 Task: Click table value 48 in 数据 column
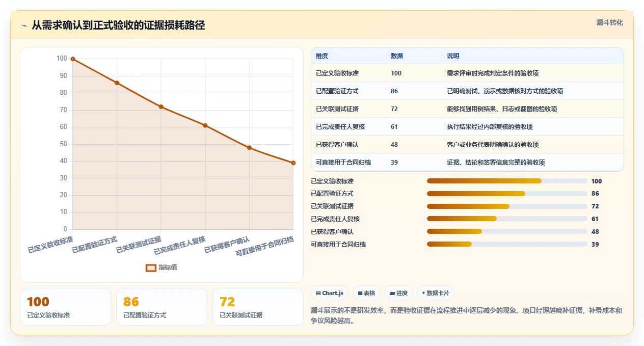point(394,145)
